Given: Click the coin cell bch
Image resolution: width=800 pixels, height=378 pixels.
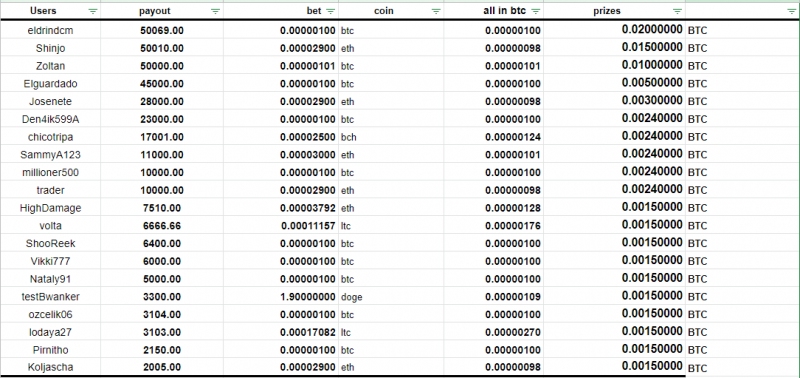Looking at the screenshot, I should pos(348,137).
